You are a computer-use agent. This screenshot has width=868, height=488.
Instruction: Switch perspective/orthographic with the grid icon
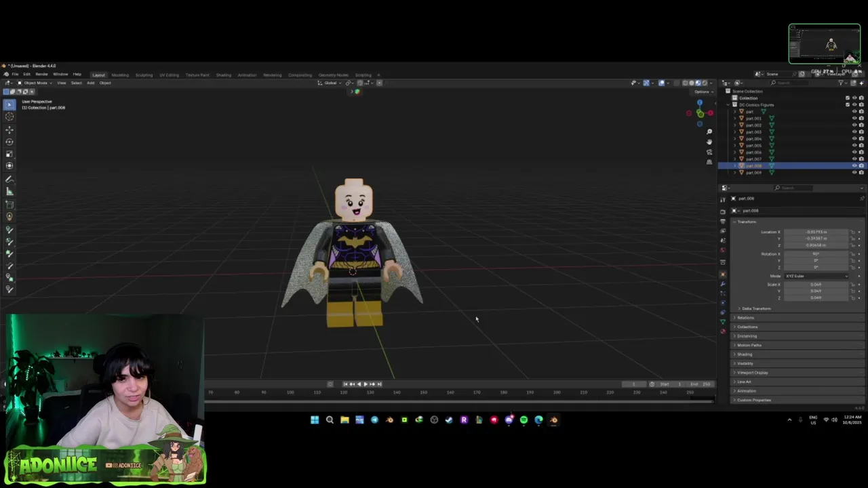point(709,162)
